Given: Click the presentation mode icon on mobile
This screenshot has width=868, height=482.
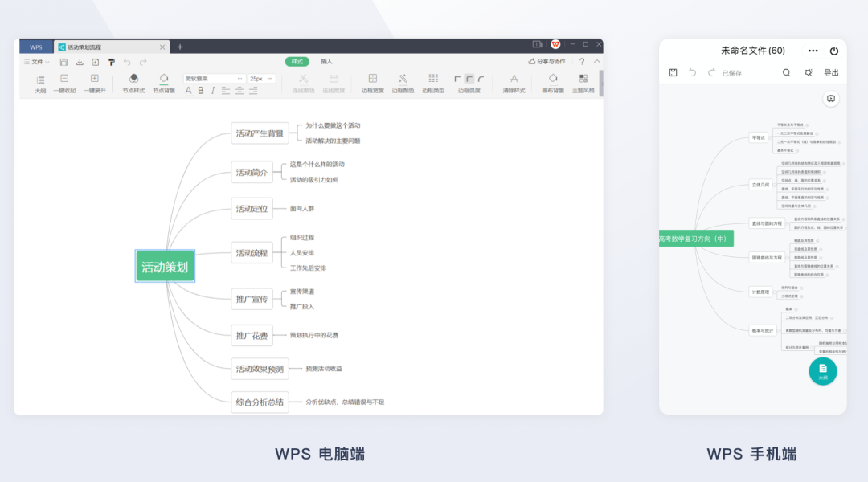Looking at the screenshot, I should [x=831, y=99].
